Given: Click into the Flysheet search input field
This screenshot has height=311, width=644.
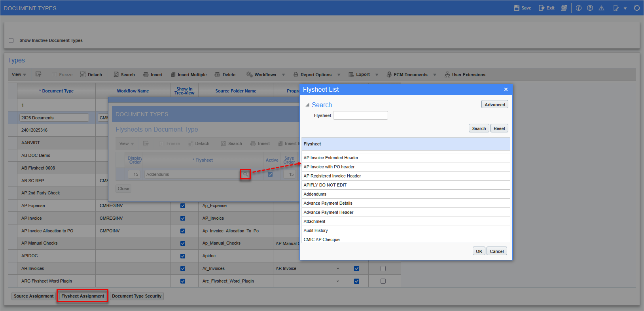Looking at the screenshot, I should [360, 115].
